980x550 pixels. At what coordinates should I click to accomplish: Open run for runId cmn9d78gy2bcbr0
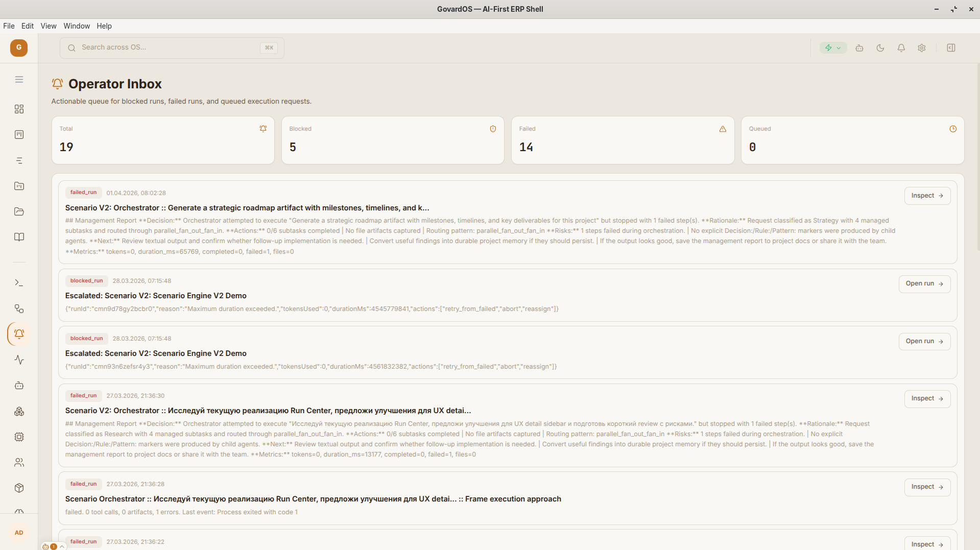tap(924, 284)
